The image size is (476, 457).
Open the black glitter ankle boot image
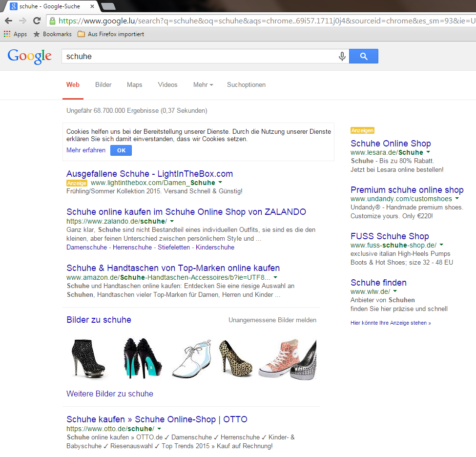click(89, 358)
